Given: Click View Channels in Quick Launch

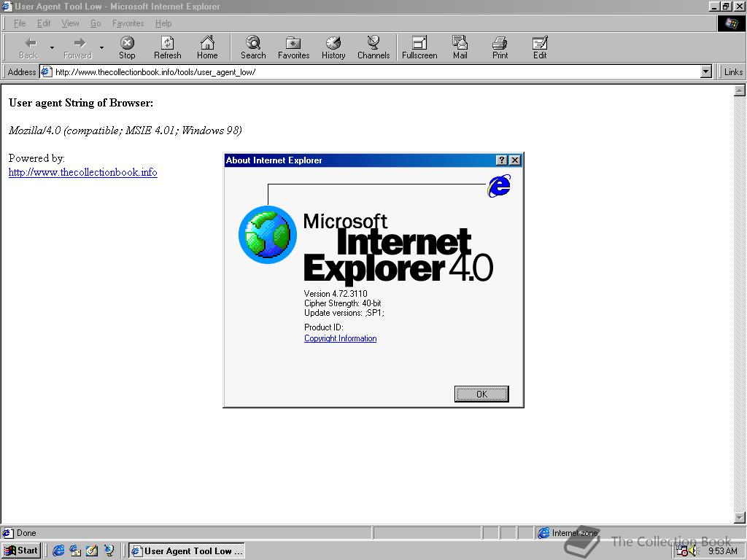Looking at the screenshot, I should coord(109,551).
